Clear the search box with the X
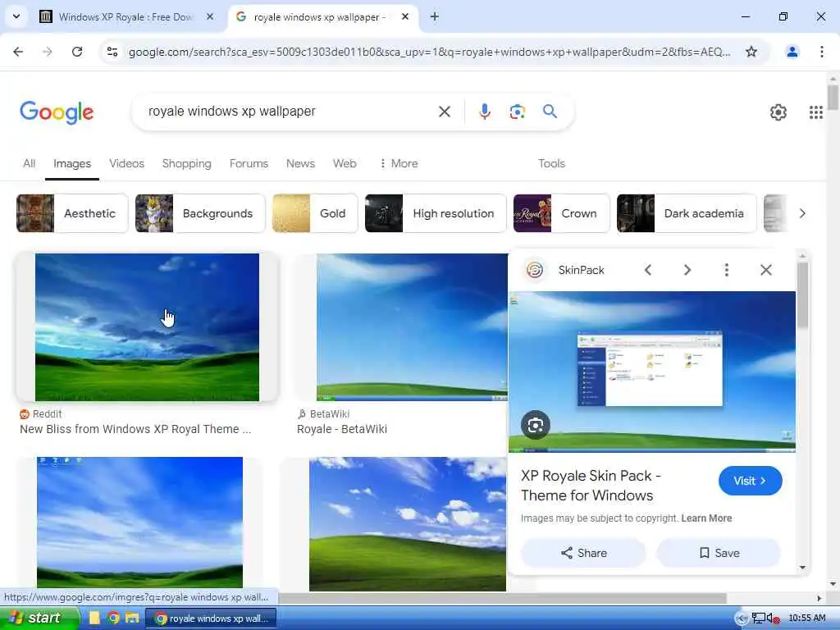The width and height of the screenshot is (840, 630). coord(444,112)
